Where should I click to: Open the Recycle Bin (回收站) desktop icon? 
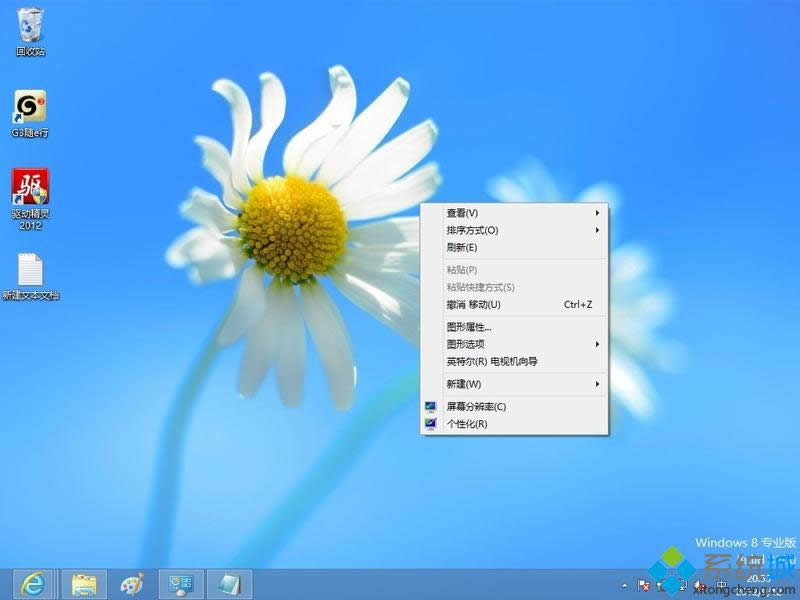28,30
